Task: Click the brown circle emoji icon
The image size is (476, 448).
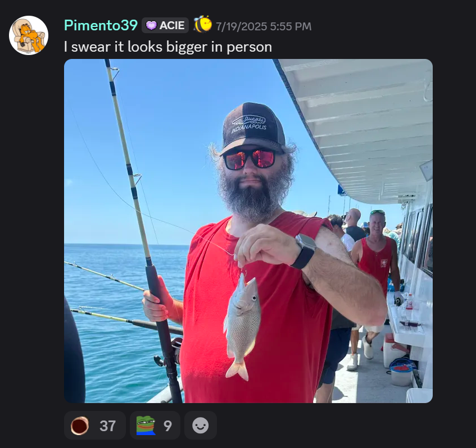Action: [x=80, y=426]
